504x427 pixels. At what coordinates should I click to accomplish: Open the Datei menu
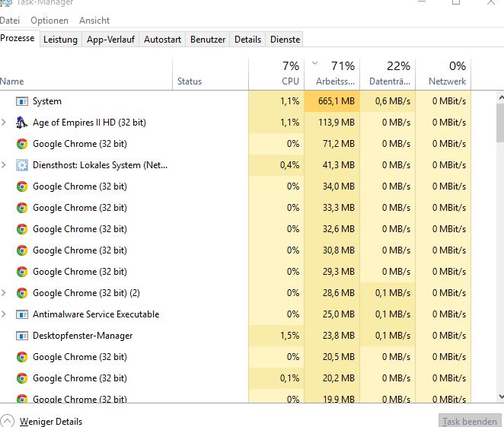click(x=10, y=21)
